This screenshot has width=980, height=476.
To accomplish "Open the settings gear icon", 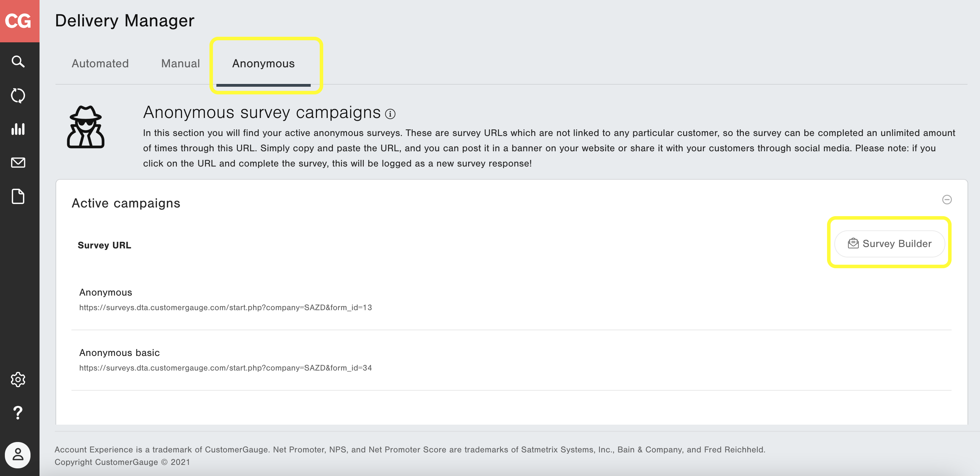I will click(18, 379).
